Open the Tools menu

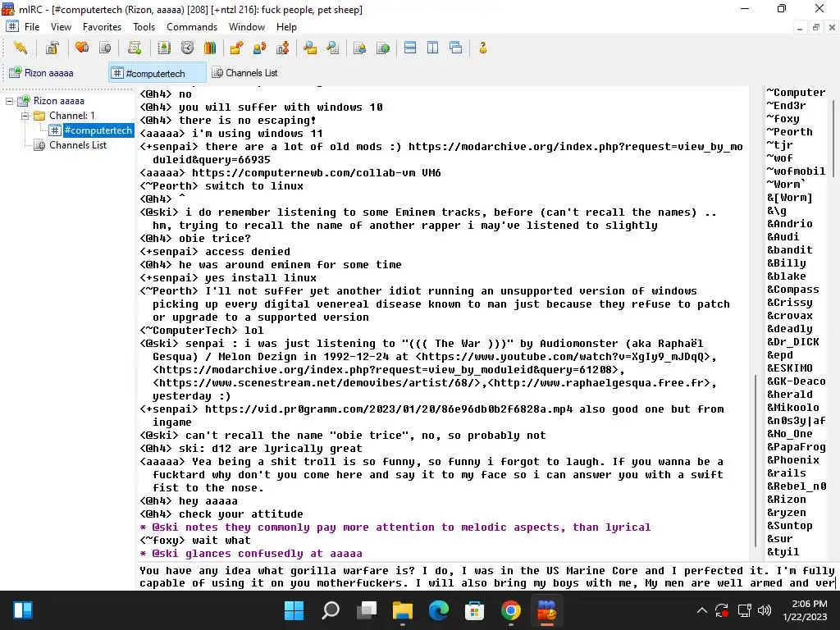pyautogui.click(x=144, y=27)
